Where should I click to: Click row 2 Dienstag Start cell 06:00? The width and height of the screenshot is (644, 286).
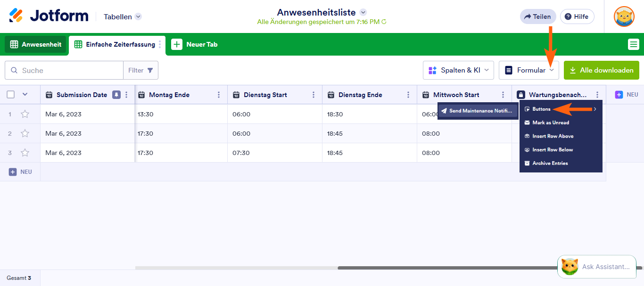pyautogui.click(x=275, y=133)
